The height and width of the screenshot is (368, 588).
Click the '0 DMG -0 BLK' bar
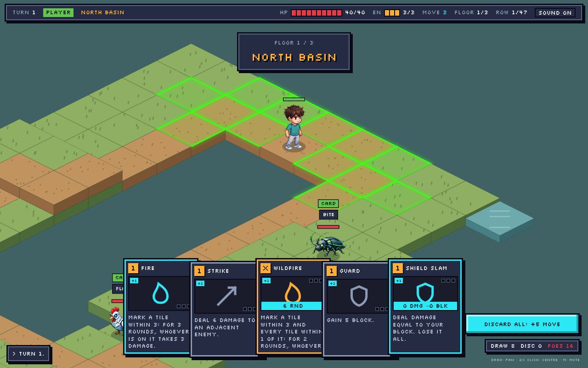click(x=425, y=306)
